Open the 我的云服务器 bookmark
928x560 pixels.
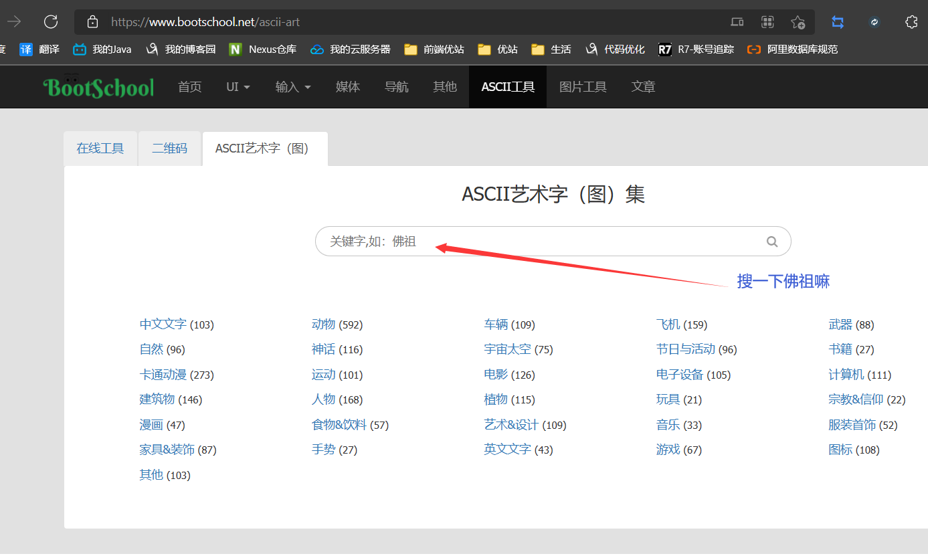(x=350, y=50)
